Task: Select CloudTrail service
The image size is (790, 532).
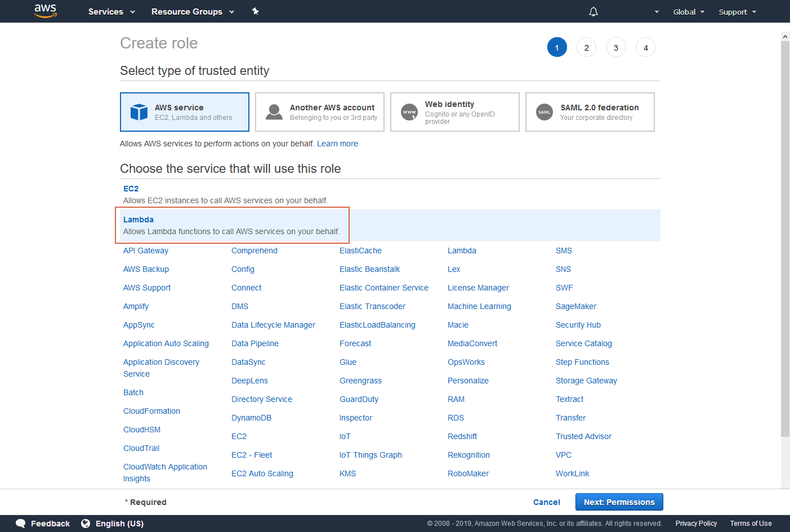Action: (x=141, y=448)
